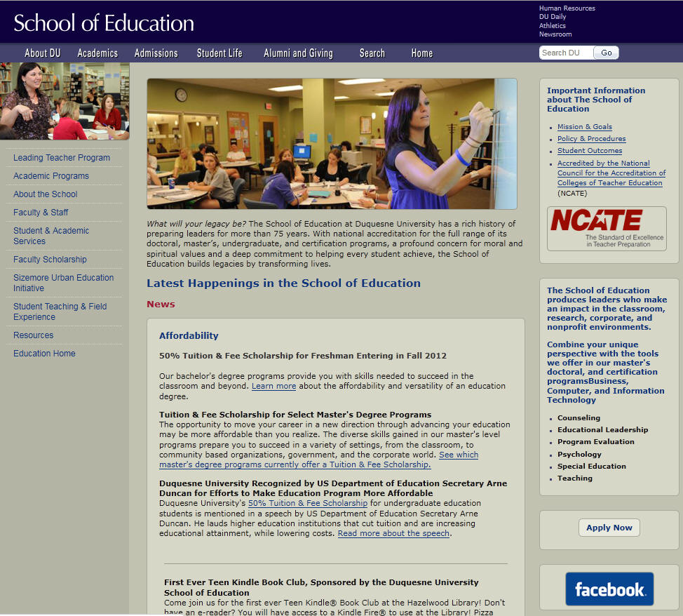Image resolution: width=683 pixels, height=616 pixels.
Task: Click the Psychology list item
Action: click(579, 454)
